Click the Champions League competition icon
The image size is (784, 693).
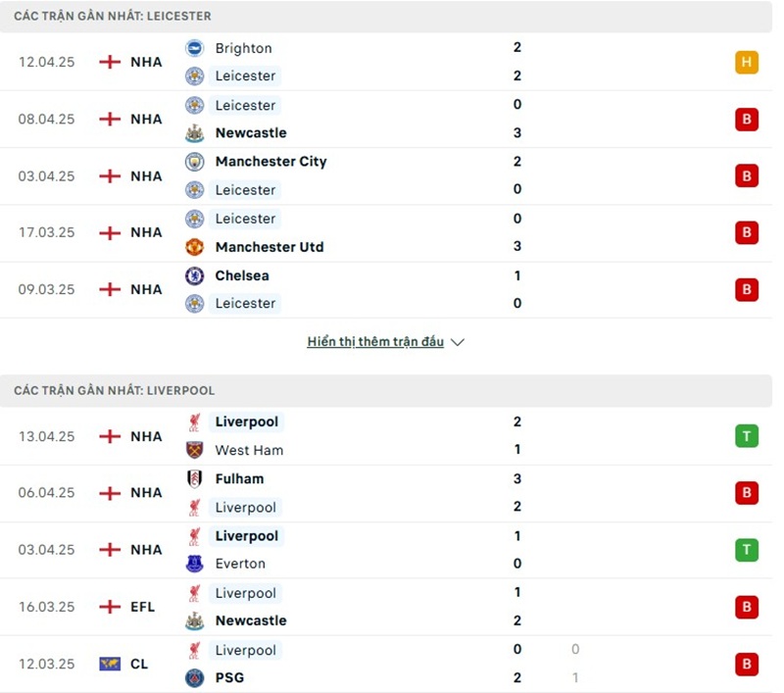click(x=110, y=664)
